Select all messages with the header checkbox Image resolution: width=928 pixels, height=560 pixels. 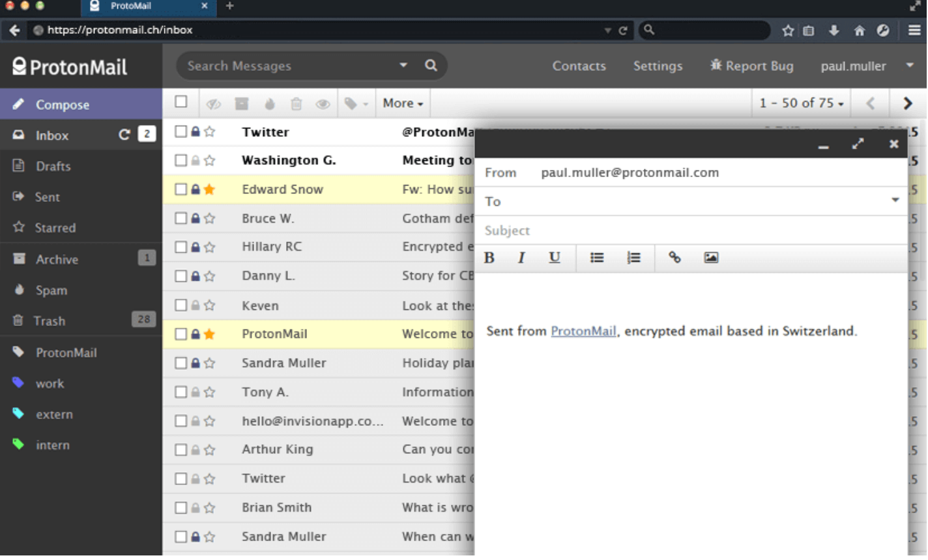(181, 102)
